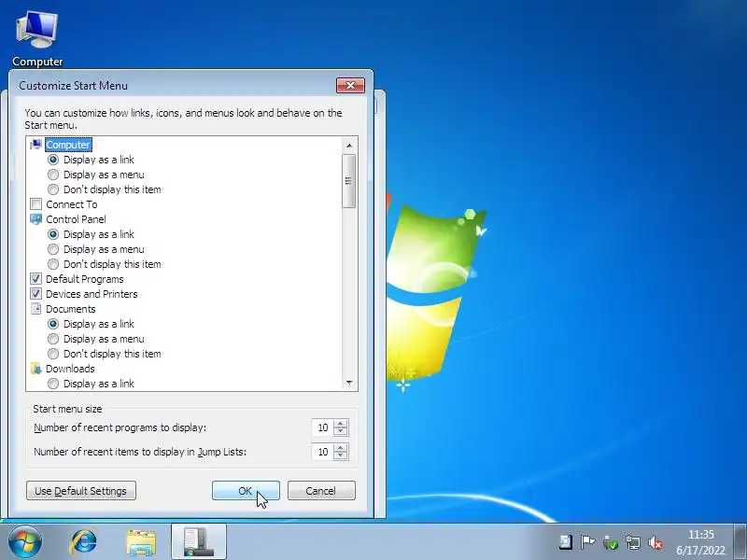This screenshot has width=747, height=560.
Task: Click Use Default Settings button
Action: point(81,491)
